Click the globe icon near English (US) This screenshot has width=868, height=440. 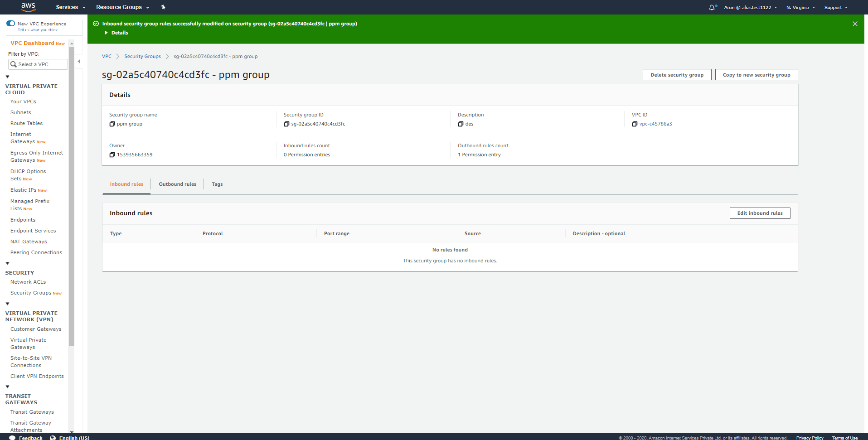pos(53,437)
